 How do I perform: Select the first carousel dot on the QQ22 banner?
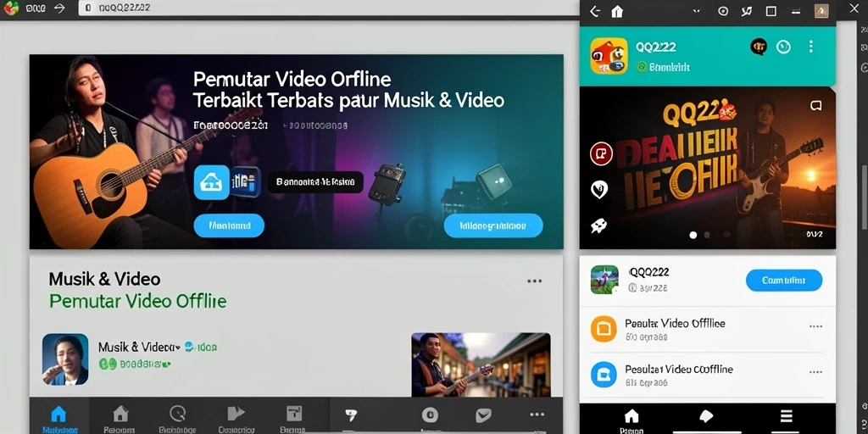click(x=693, y=235)
